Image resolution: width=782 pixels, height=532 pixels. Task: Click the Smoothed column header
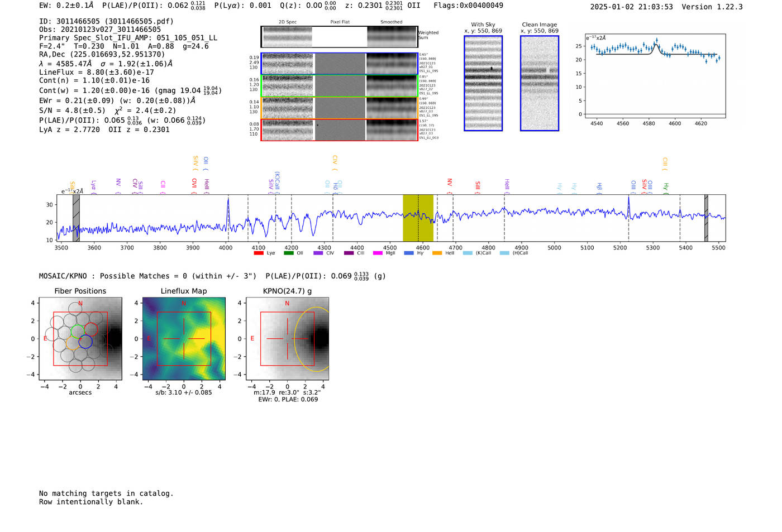coord(392,22)
